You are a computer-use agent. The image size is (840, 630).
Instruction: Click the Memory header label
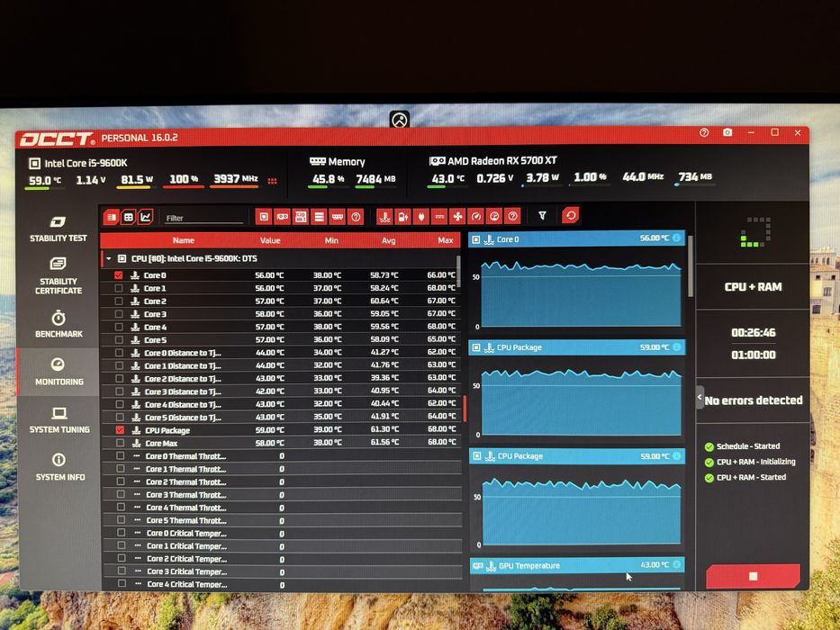346,162
